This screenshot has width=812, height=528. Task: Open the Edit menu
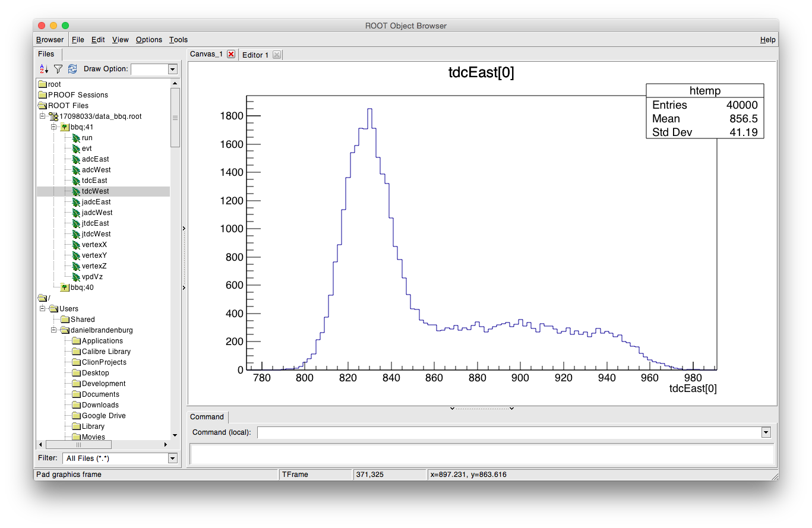click(98, 40)
